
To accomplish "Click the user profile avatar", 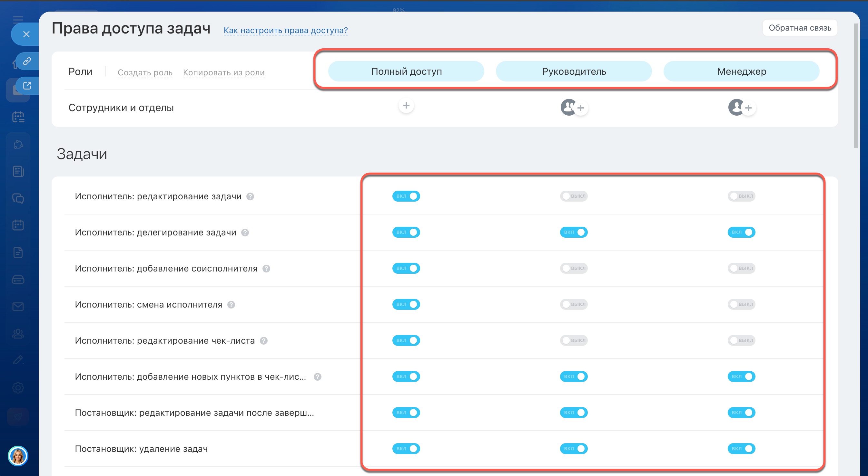I will coord(18,456).
